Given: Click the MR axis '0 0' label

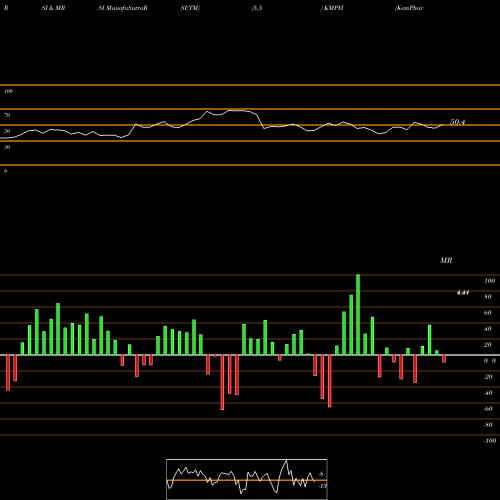Looking at the screenshot, I should pyautogui.click(x=490, y=361).
